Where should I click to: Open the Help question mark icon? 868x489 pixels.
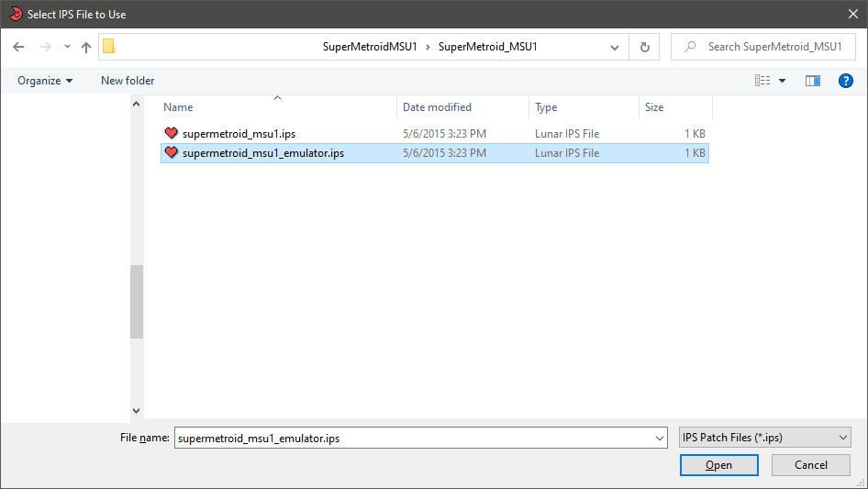[846, 81]
